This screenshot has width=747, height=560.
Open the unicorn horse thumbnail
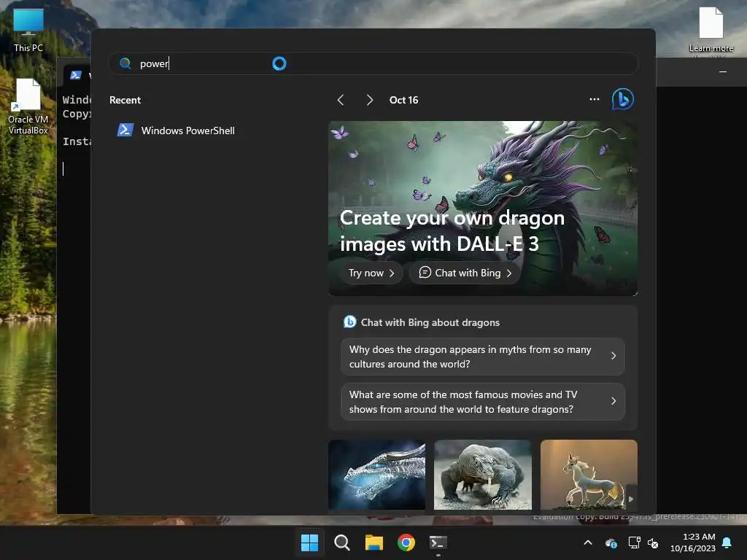[589, 475]
